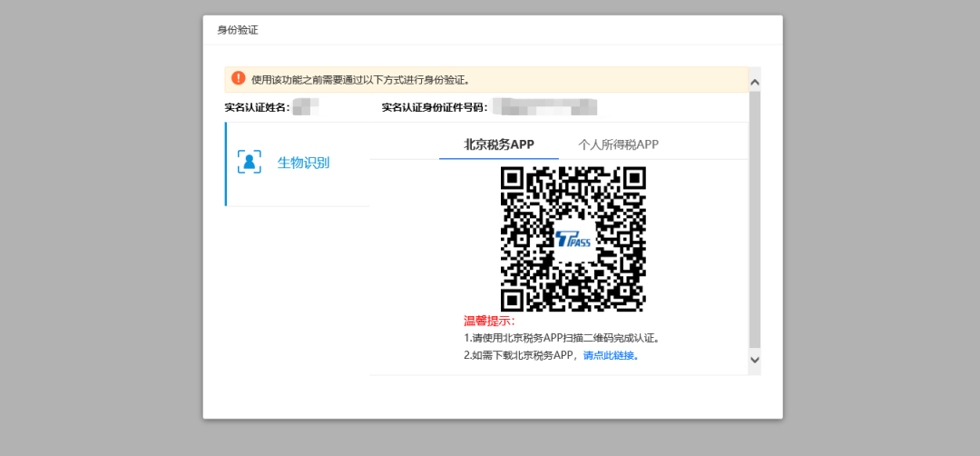Image resolution: width=980 pixels, height=456 pixels.
Task: Click the 如需下载北京税务APP instruction text
Action: [521, 355]
